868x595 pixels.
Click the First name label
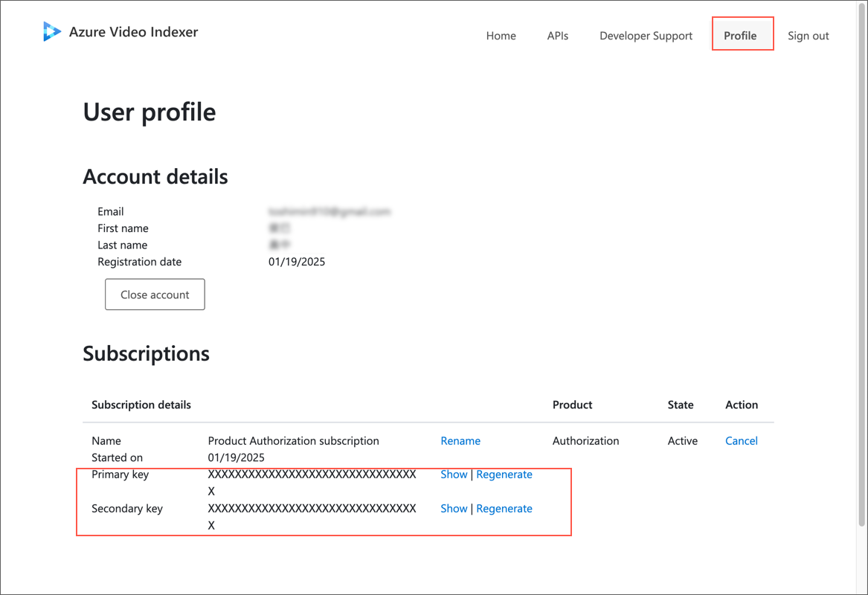tap(123, 228)
